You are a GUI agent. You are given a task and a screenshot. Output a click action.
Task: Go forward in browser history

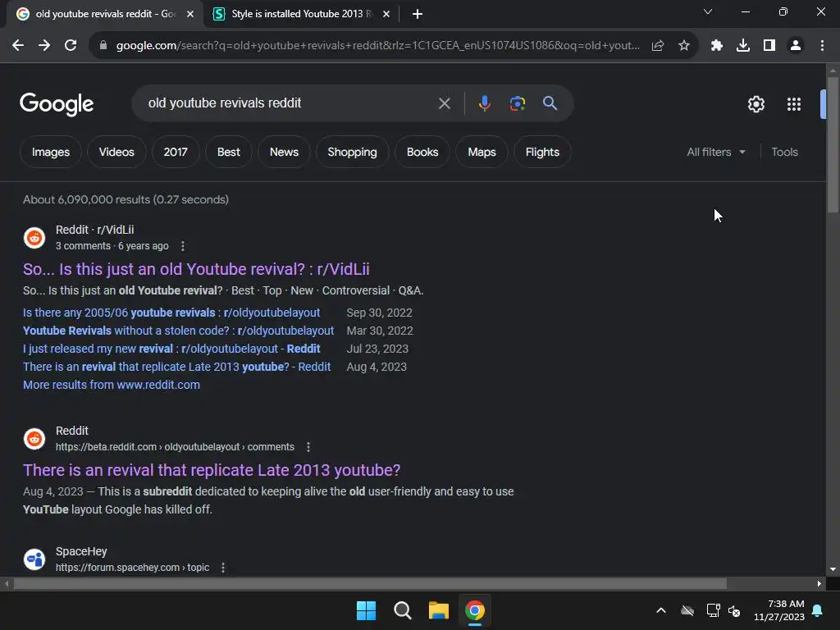pyautogui.click(x=44, y=46)
